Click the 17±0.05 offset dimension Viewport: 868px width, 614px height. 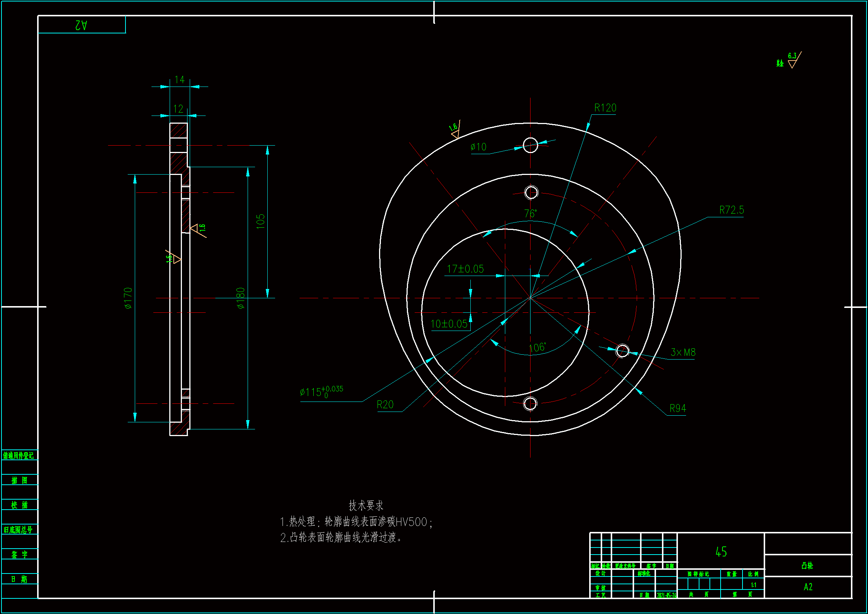[465, 269]
